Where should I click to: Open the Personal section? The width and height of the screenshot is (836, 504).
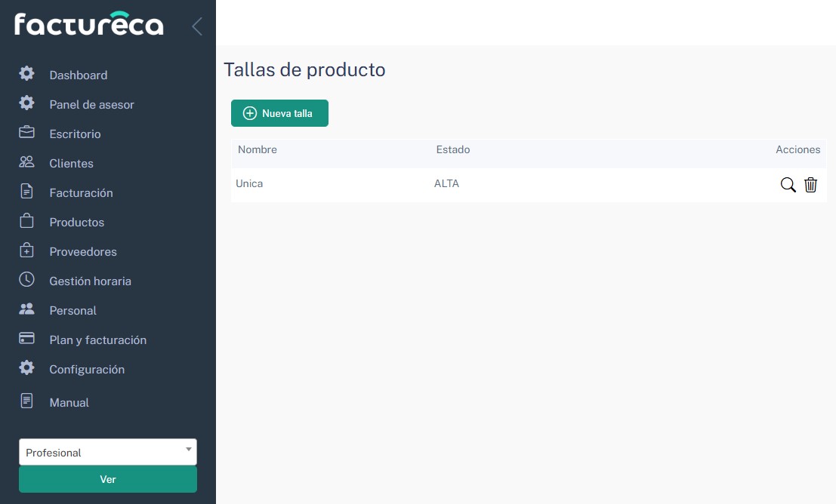72,311
